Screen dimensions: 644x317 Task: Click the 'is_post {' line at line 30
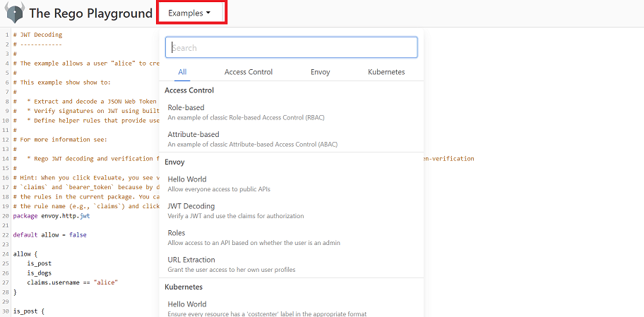pos(29,311)
